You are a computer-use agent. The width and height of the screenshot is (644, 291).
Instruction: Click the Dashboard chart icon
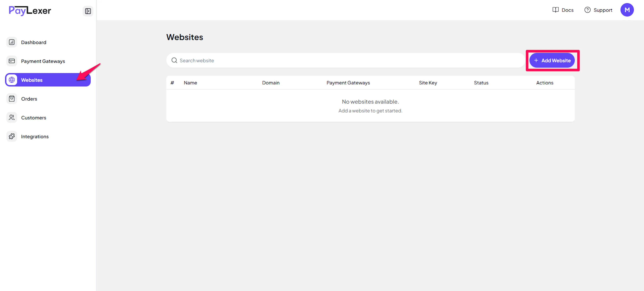point(12,42)
